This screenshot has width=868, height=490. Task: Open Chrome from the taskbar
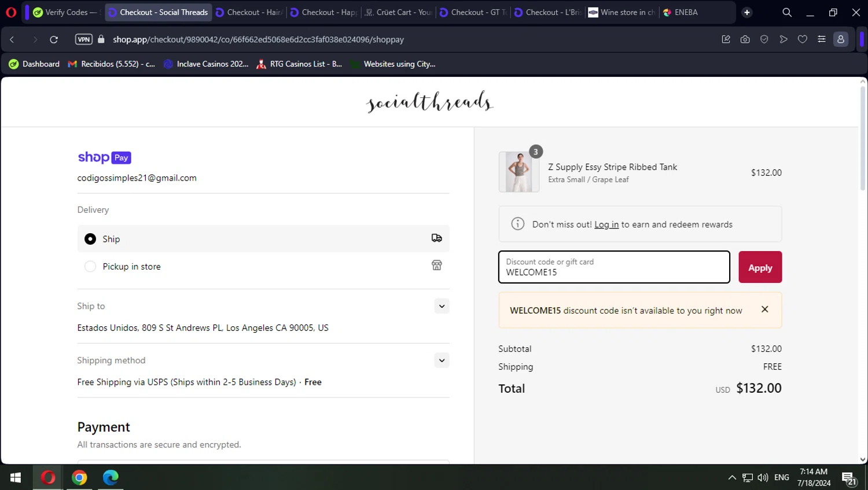(79, 477)
